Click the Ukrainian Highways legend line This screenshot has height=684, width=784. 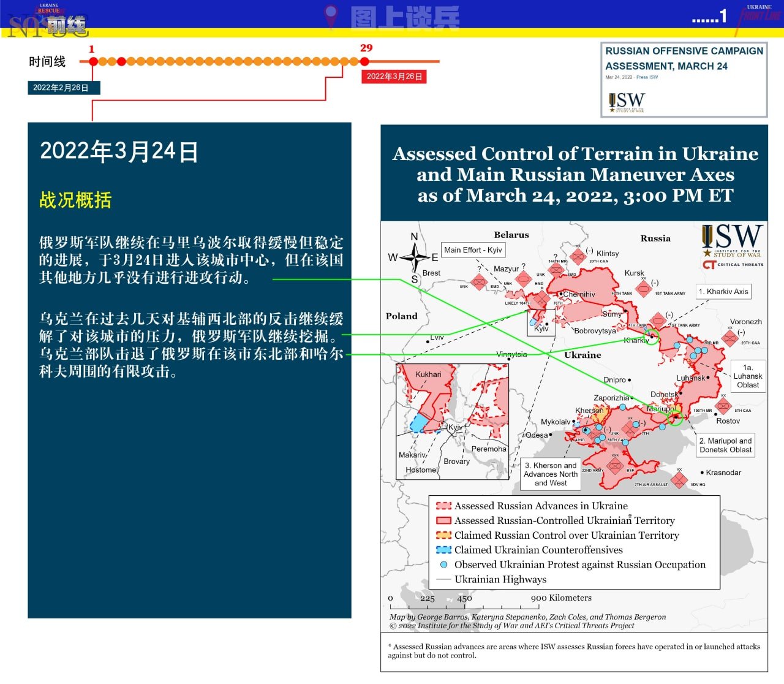click(x=443, y=580)
